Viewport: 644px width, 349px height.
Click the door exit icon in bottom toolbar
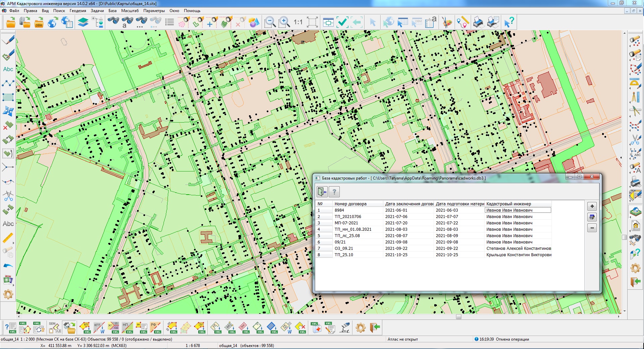click(x=375, y=328)
